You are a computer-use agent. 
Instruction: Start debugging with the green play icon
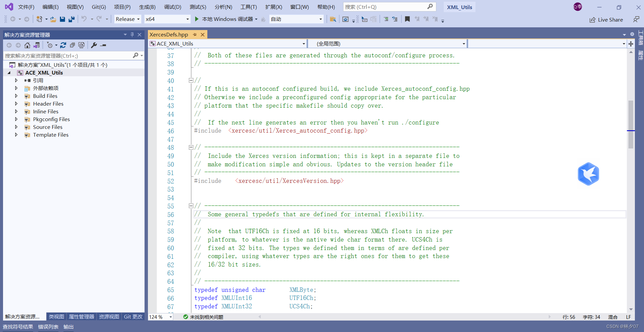[x=197, y=19]
